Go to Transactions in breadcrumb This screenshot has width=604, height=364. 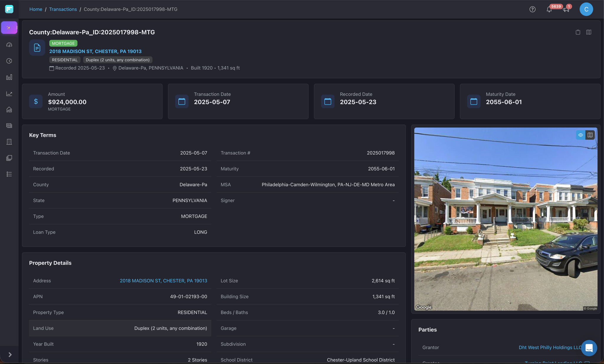click(x=63, y=9)
